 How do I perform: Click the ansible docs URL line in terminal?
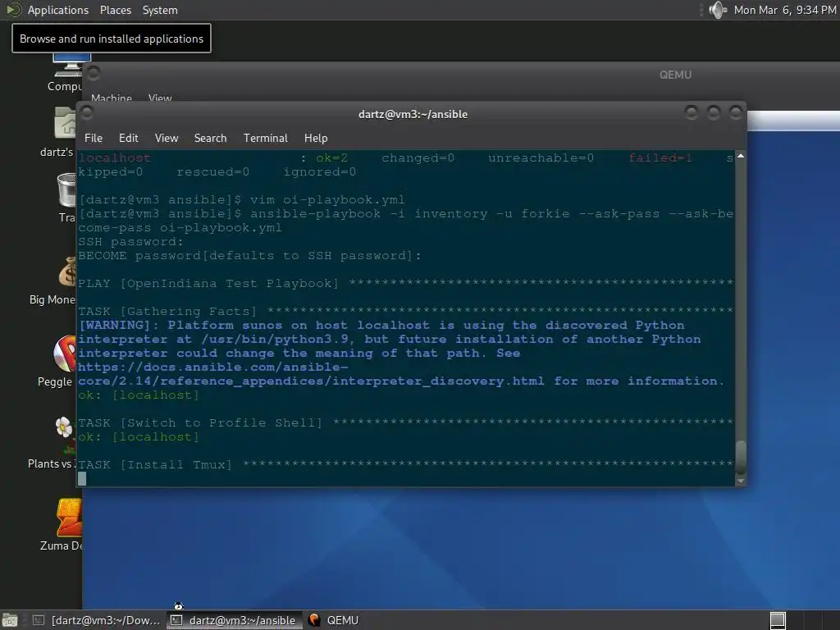(213, 367)
